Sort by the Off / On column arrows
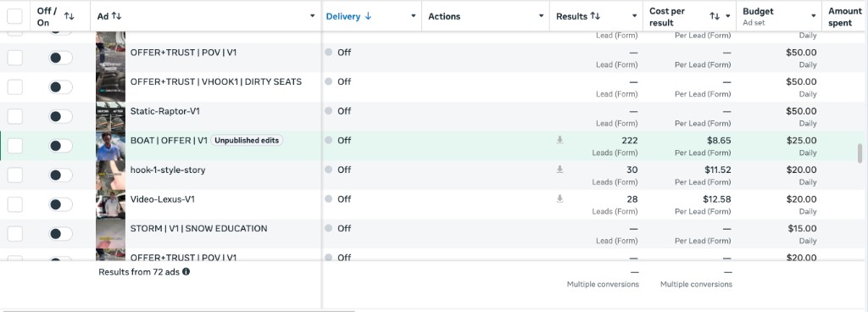 click(x=70, y=17)
